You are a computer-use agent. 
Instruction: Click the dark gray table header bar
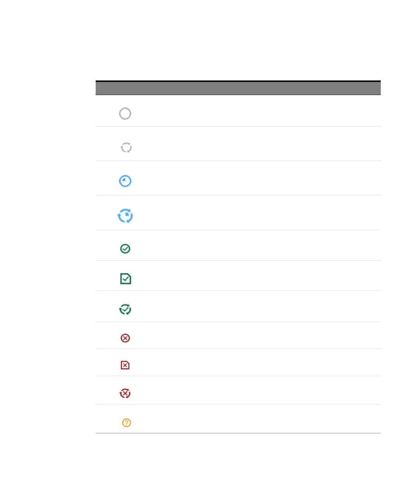coord(238,88)
